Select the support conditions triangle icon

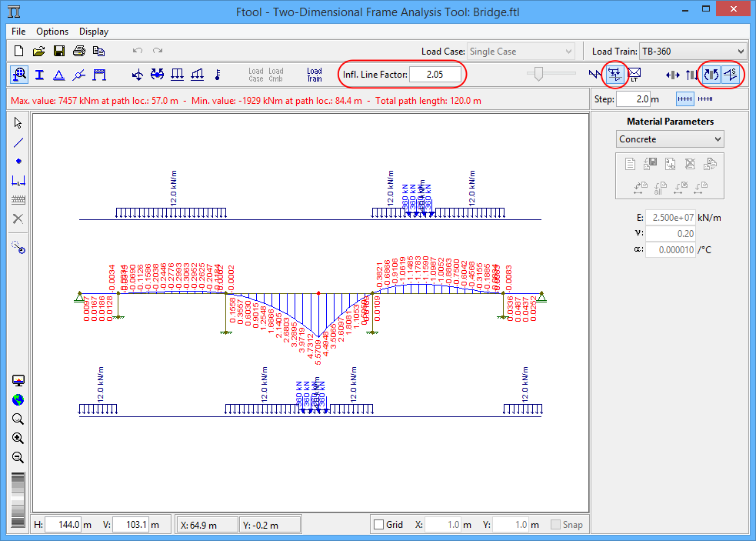click(x=58, y=75)
